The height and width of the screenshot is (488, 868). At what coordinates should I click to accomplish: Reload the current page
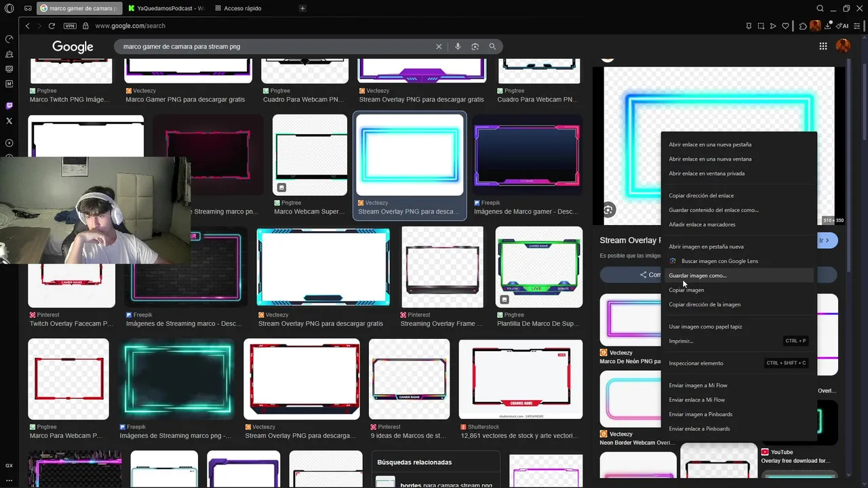coord(52,26)
